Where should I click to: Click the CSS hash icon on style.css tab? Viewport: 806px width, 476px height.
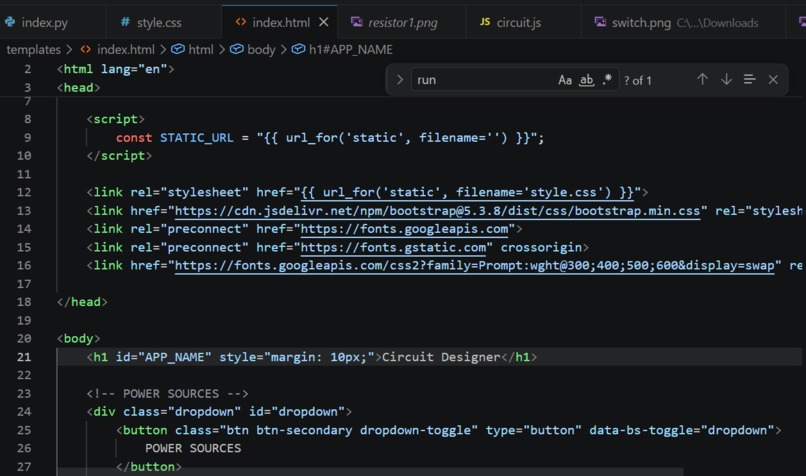[125, 22]
